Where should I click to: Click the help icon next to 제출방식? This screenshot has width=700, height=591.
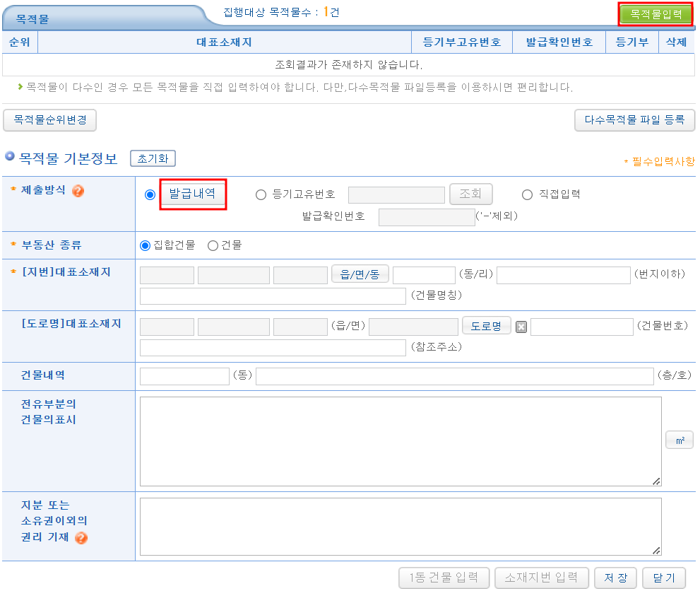[78, 191]
